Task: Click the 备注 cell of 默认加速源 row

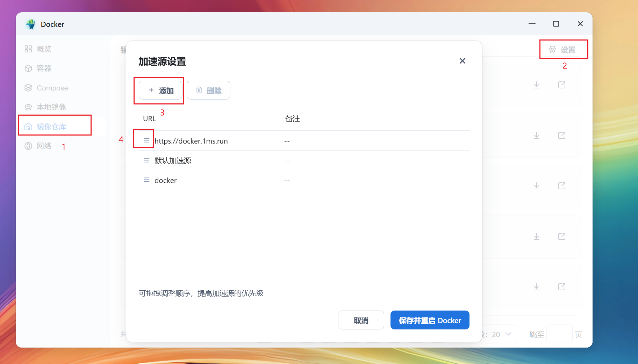Action: (x=287, y=161)
